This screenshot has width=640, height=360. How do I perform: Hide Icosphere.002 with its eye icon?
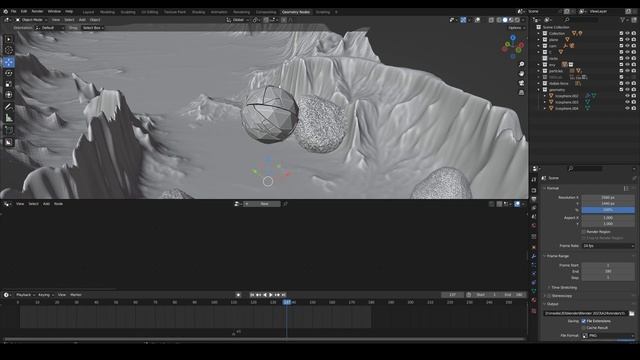(627, 96)
